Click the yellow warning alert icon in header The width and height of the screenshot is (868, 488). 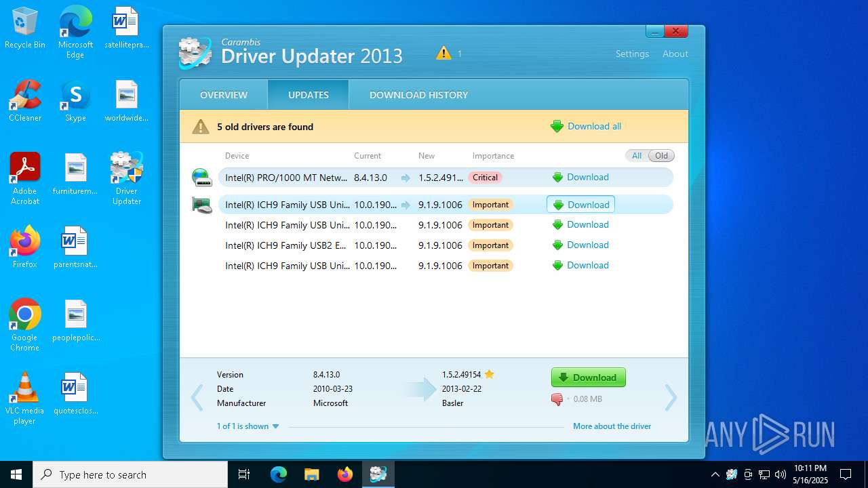click(443, 53)
